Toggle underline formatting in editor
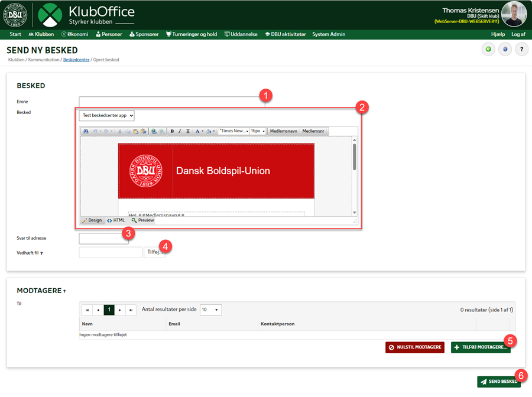532x397 pixels. 187,131
